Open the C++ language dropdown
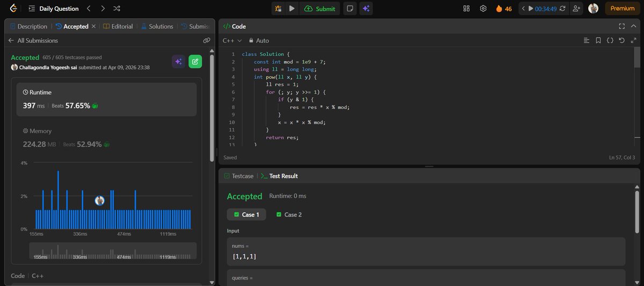The width and height of the screenshot is (644, 286). 232,40
